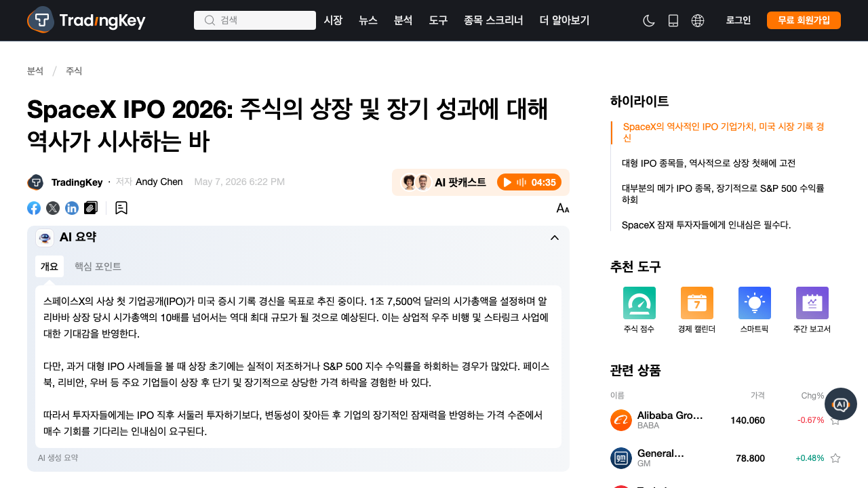
Task: Click Alibaba price 140.060
Action: [x=747, y=420]
